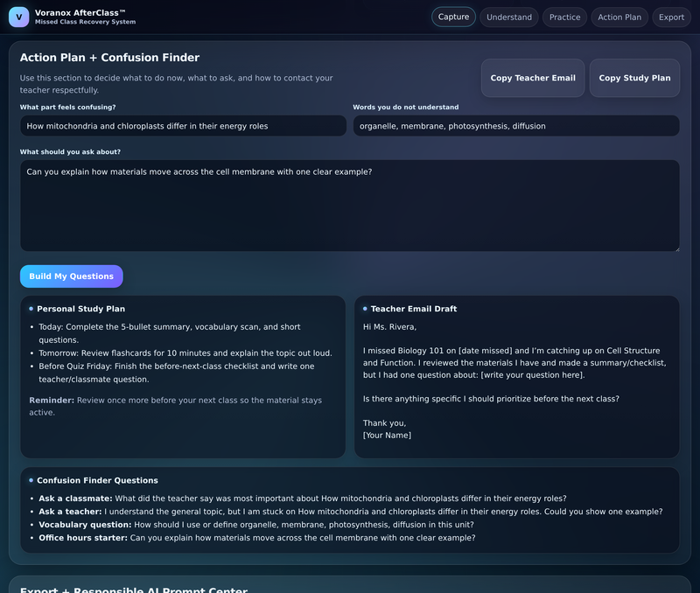Image resolution: width=700 pixels, height=593 pixels.
Task: Click the 'Ask a teacher:' question
Action: [351, 512]
